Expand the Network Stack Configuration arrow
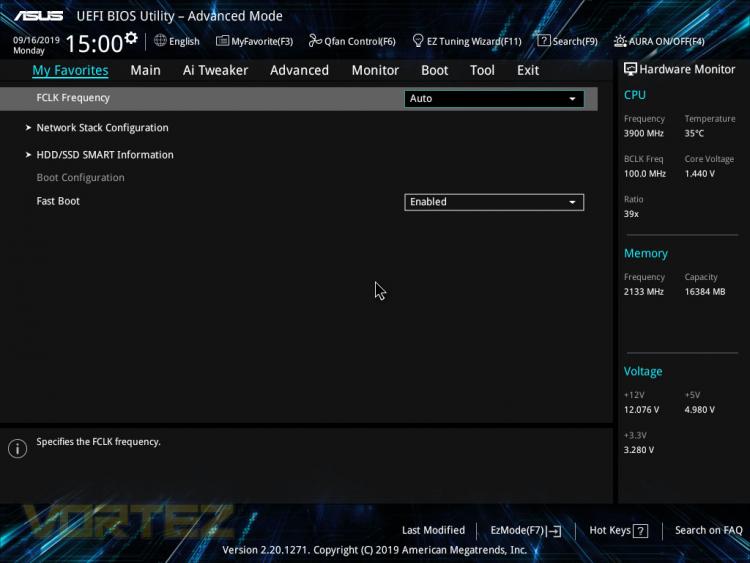The width and height of the screenshot is (750, 563). (x=28, y=128)
